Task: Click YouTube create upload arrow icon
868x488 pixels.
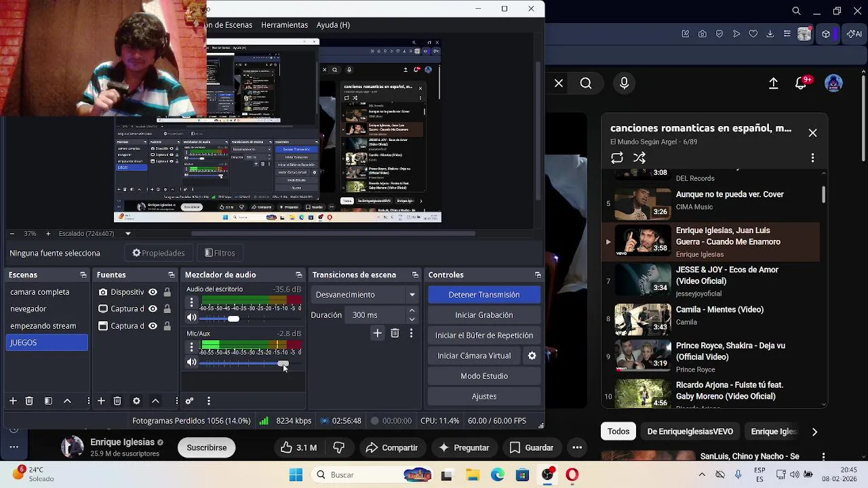Action: click(x=773, y=83)
